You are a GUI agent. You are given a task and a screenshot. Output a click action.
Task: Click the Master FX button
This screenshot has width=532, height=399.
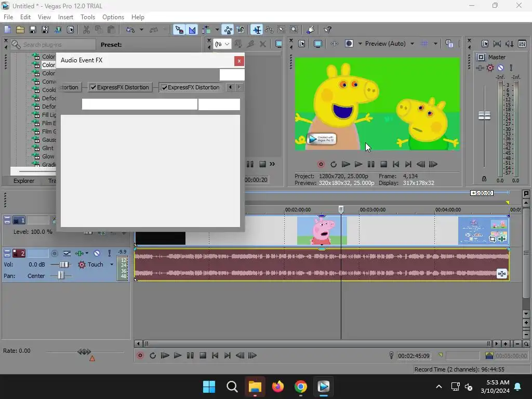pos(480,68)
